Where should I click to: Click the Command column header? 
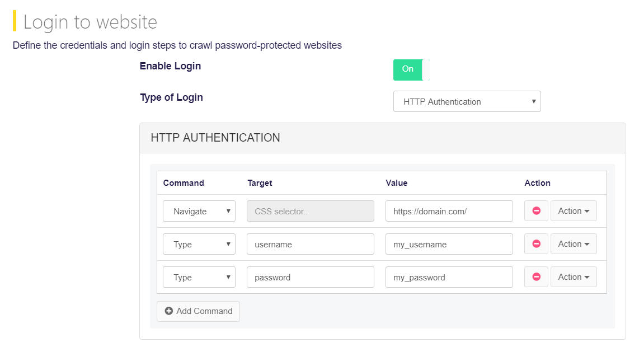coord(184,183)
